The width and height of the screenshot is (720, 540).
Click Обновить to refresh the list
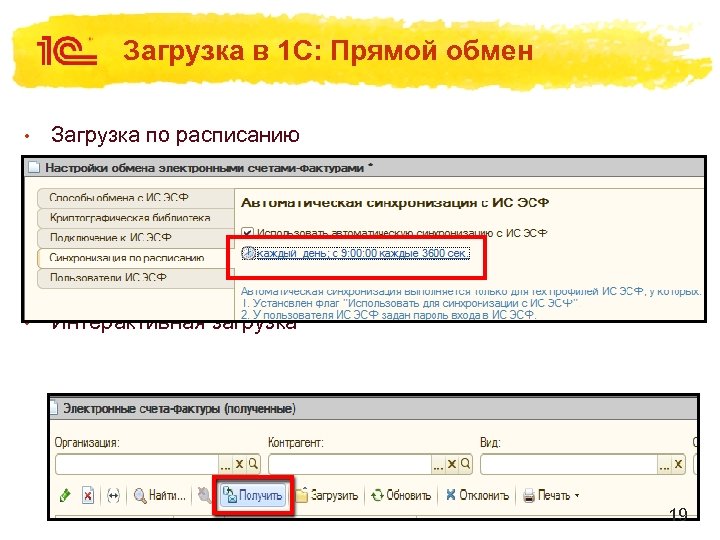(401, 495)
